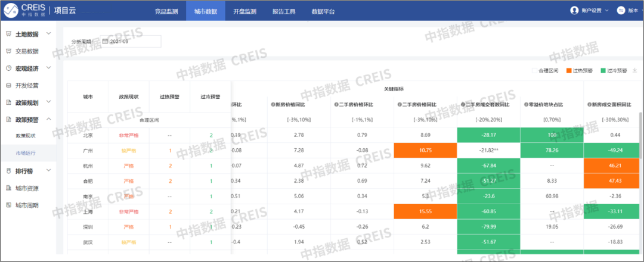Click the green -33.11 cell
Viewport: 644px width, 262px height.
click(x=612, y=211)
